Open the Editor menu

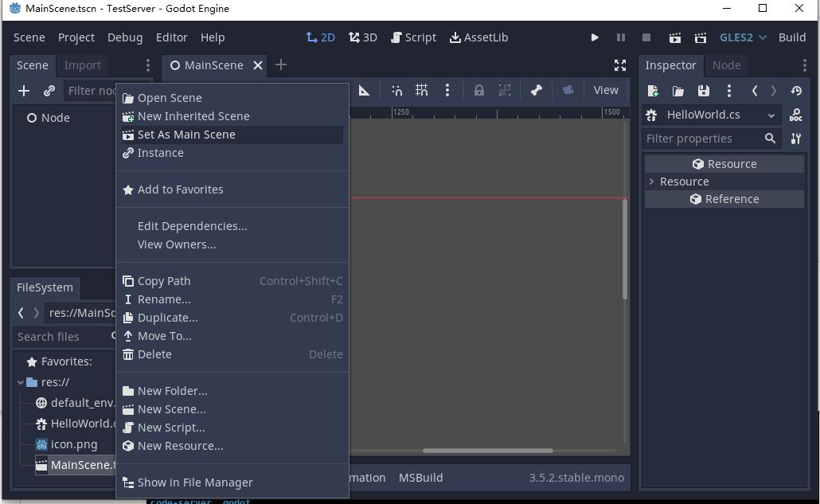[171, 37]
